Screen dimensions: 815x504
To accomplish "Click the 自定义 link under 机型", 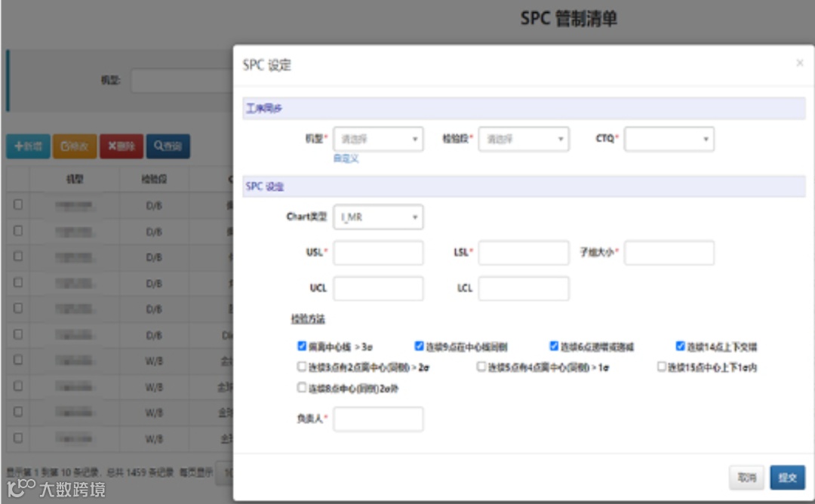I will pos(346,158).
